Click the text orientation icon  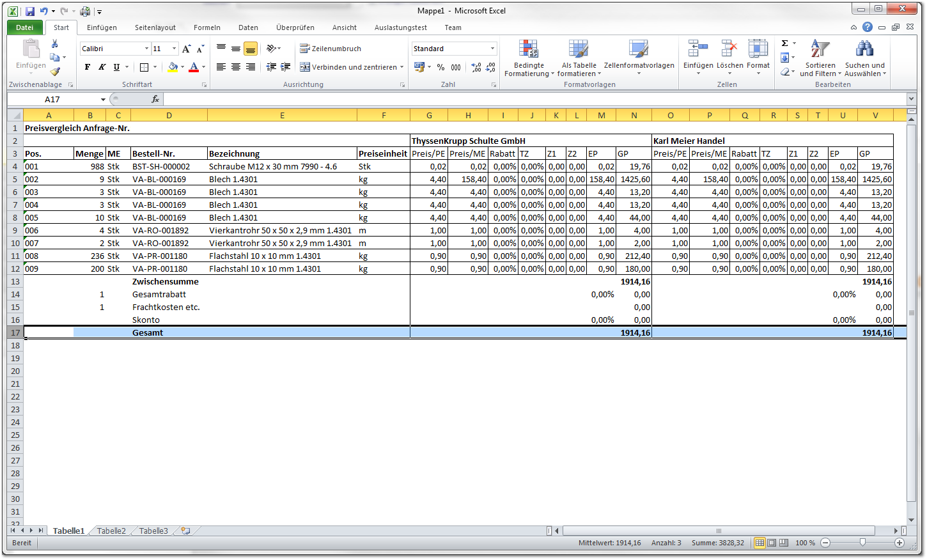(x=271, y=49)
